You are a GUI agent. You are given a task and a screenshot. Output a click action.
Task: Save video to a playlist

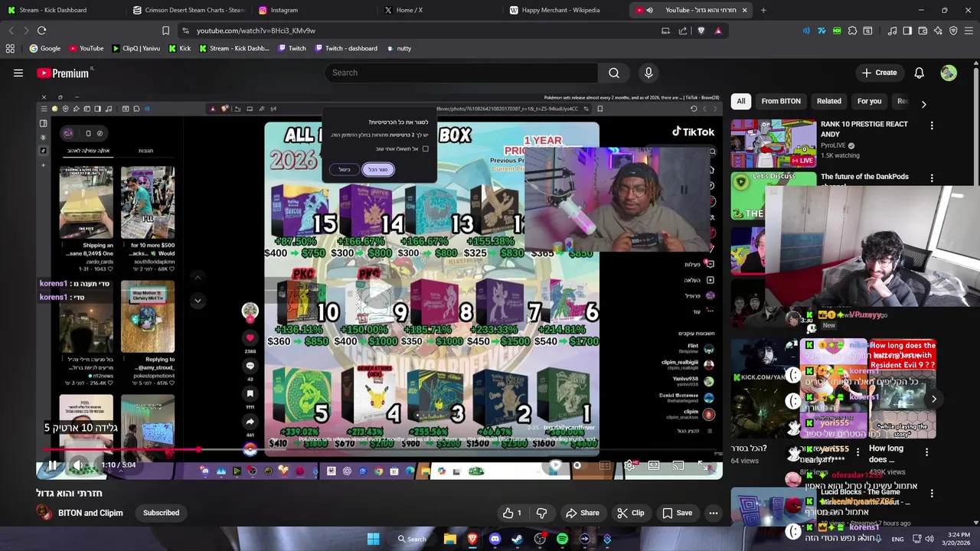click(x=677, y=513)
